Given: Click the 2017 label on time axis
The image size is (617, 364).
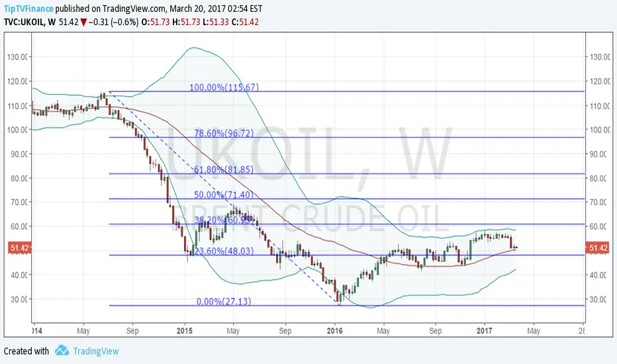Looking at the screenshot, I should click(485, 330).
